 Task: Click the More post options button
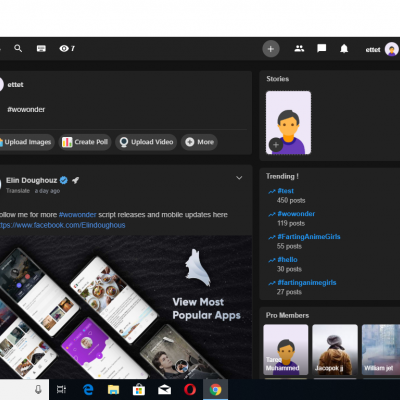tap(200, 142)
